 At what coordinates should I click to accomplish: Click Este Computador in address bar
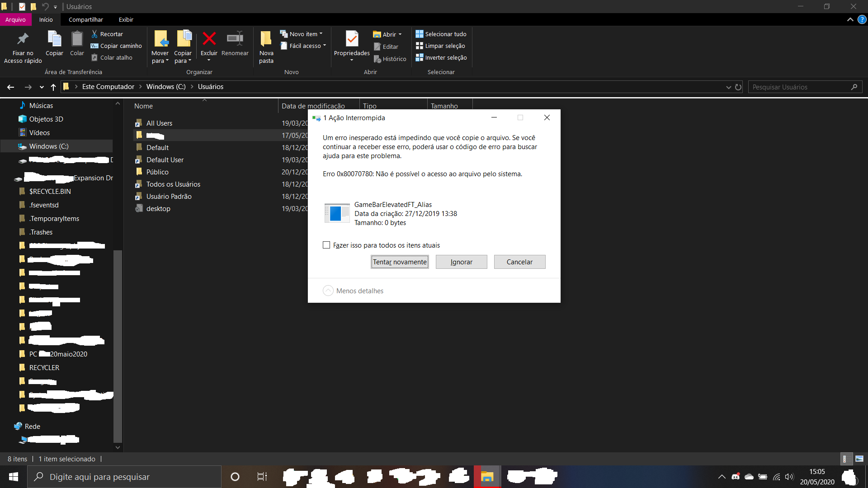tap(108, 87)
